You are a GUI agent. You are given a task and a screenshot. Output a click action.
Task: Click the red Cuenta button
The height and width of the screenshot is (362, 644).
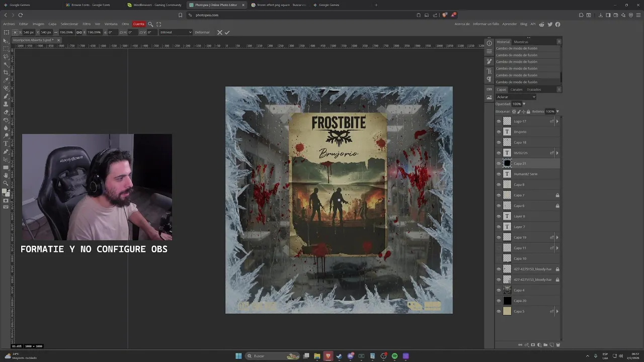[x=139, y=24]
